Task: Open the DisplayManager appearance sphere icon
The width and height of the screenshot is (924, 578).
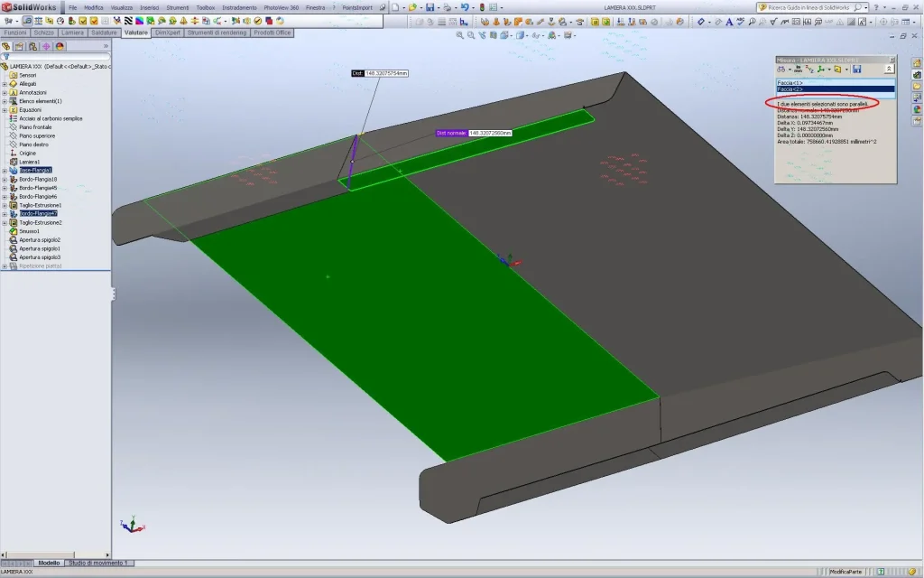Action: coord(60,45)
